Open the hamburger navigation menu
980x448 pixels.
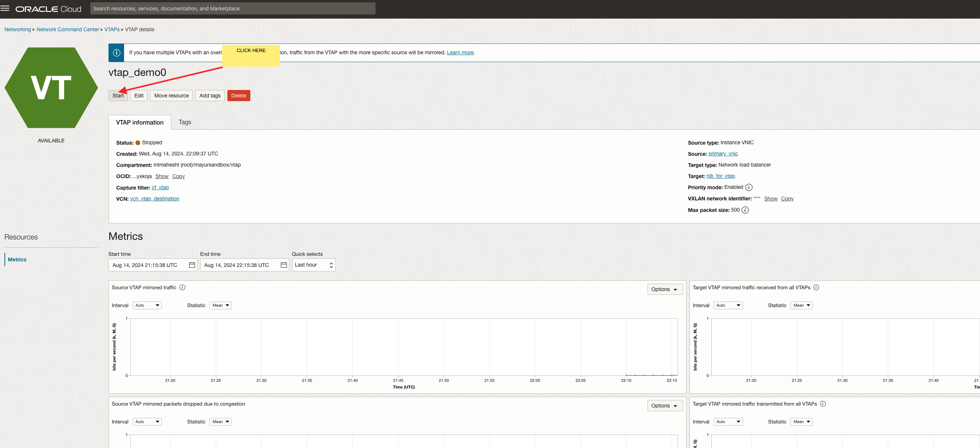pos(5,9)
